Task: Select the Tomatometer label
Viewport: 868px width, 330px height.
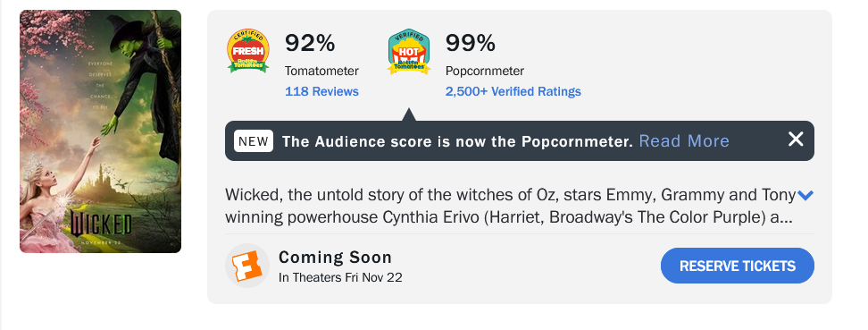Action: (x=321, y=71)
